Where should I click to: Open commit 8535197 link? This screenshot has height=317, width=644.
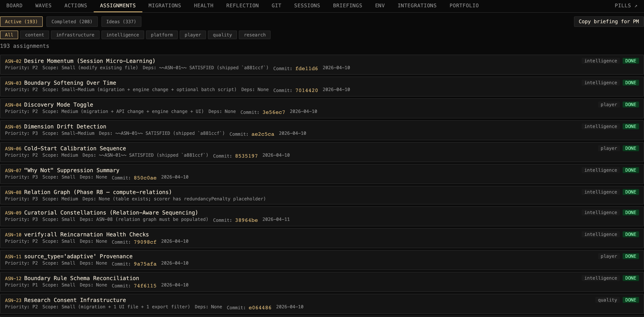[x=246, y=156]
